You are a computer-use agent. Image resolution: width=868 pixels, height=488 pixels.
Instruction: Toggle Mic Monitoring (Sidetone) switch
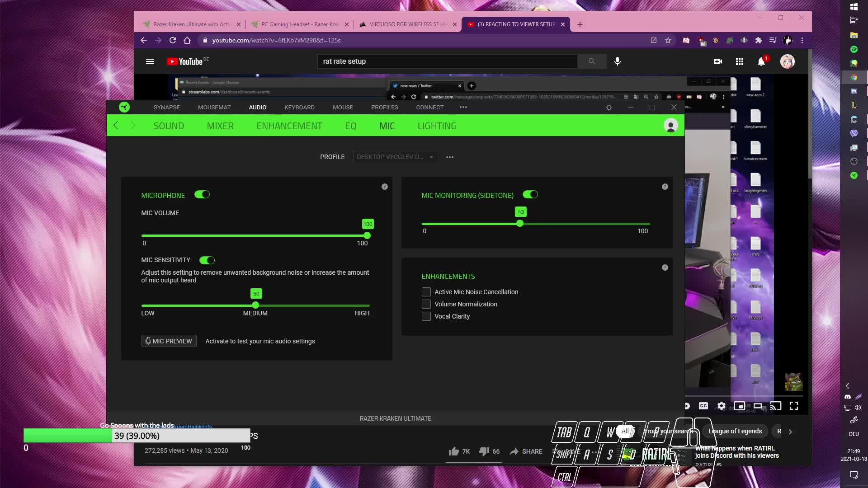(530, 195)
